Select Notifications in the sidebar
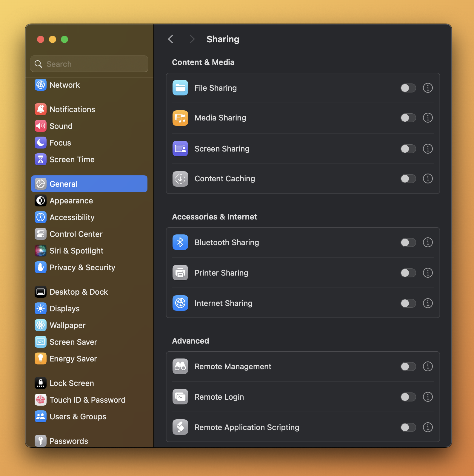This screenshot has height=476, width=474. (x=89, y=109)
